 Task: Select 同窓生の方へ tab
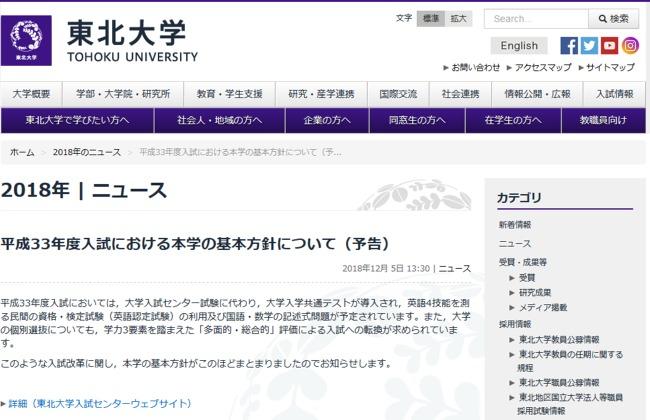coord(417,120)
